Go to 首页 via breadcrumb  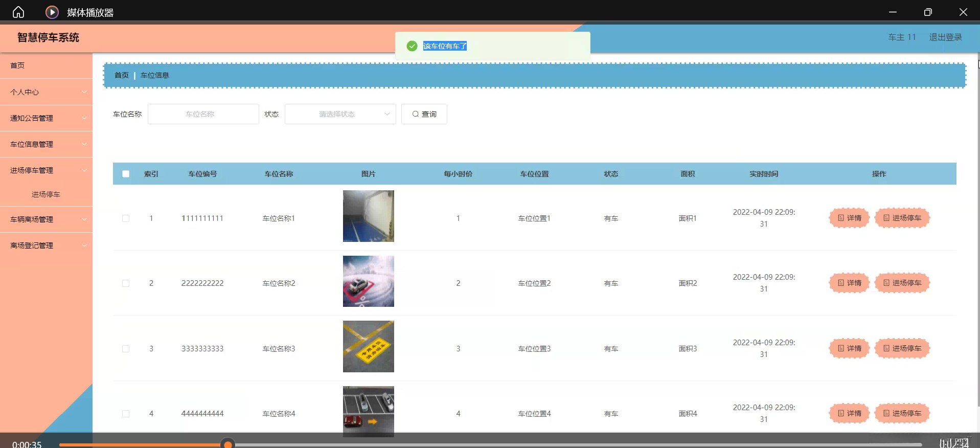pos(122,75)
